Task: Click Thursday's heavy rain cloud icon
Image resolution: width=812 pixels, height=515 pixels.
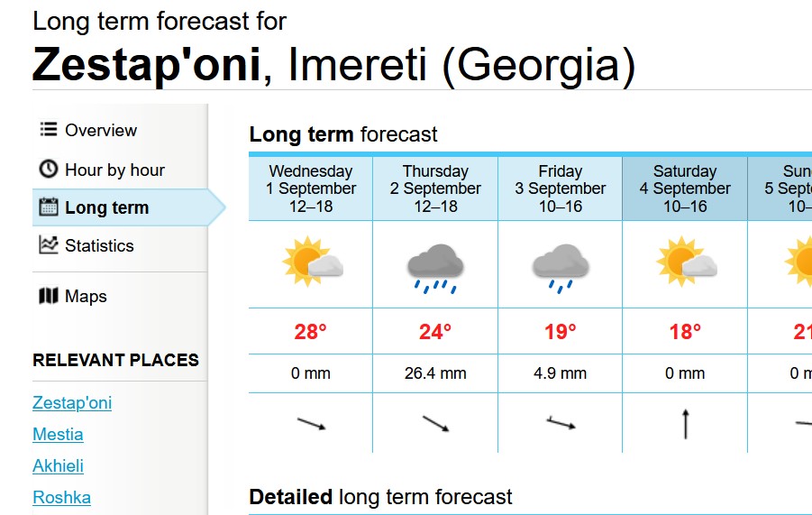Action: (435, 266)
